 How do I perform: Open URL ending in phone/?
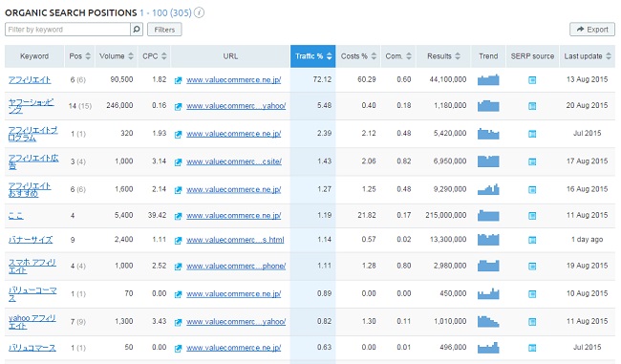click(236, 267)
